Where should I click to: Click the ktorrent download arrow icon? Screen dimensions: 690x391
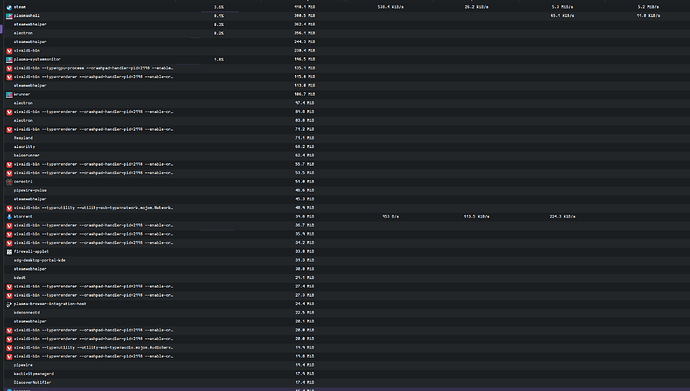9,217
